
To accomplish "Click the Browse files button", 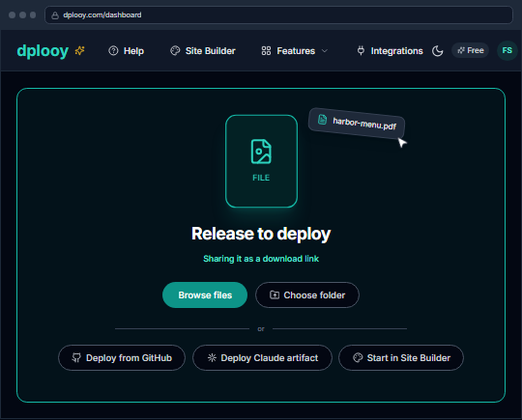I will 205,294.
